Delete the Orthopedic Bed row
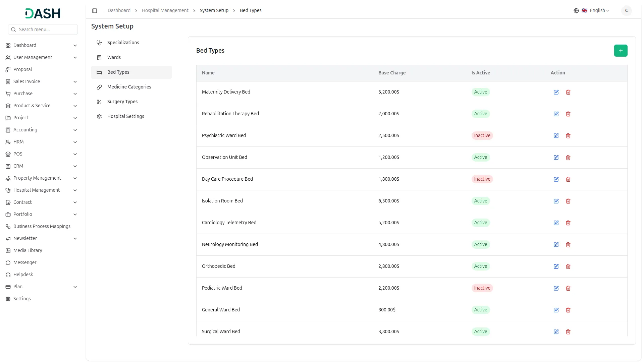Image resolution: width=644 pixels, height=362 pixels. tap(568, 266)
